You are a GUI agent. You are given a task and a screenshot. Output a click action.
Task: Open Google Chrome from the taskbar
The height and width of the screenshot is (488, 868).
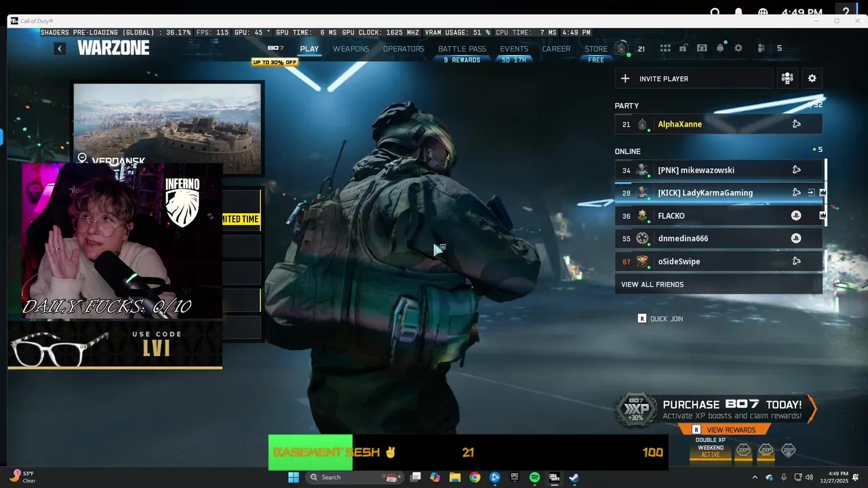[x=475, y=477]
